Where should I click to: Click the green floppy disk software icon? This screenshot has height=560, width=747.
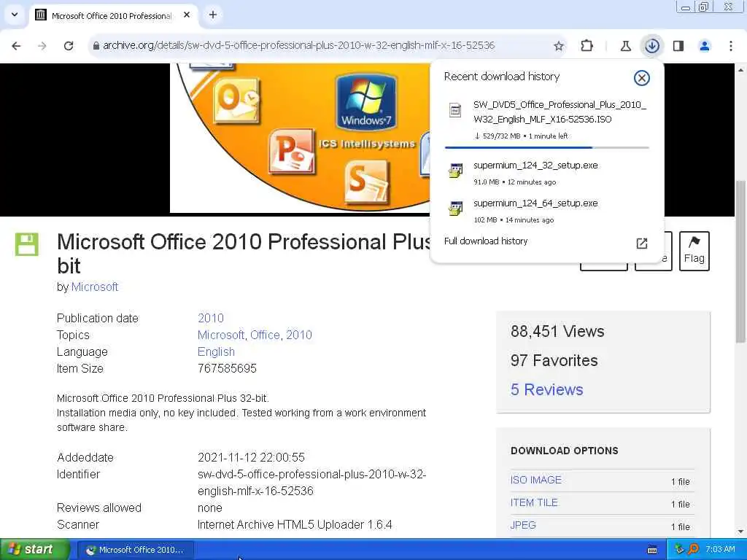point(27,244)
